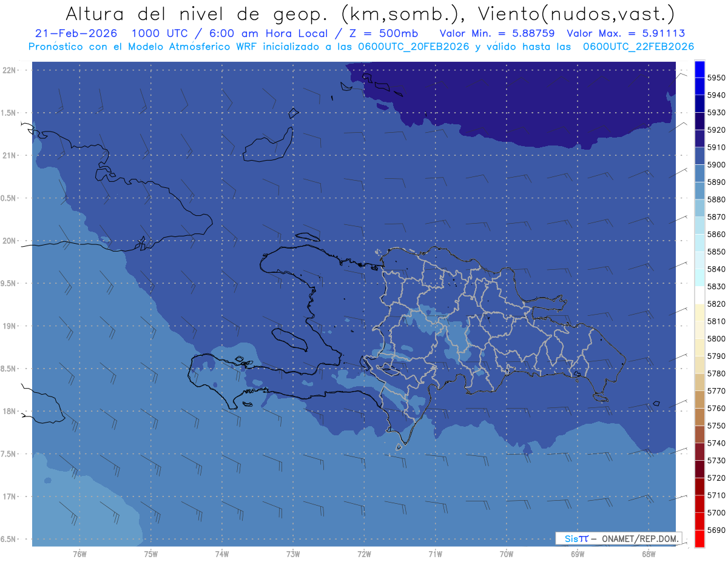The height and width of the screenshot is (562, 728).
Task: Click the latitude axis label '6.5N'
Action: point(9,540)
